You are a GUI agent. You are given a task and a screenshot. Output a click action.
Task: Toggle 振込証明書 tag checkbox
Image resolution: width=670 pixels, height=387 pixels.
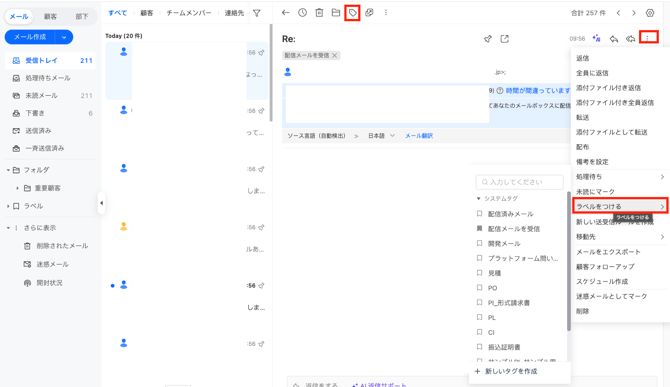point(479,347)
